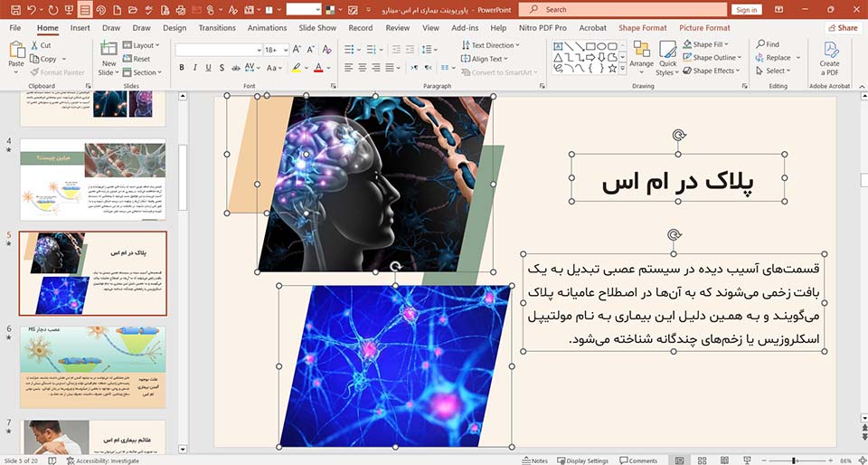The width and height of the screenshot is (868, 465).
Task: Apply the red font color swatch
Action: tap(318, 68)
